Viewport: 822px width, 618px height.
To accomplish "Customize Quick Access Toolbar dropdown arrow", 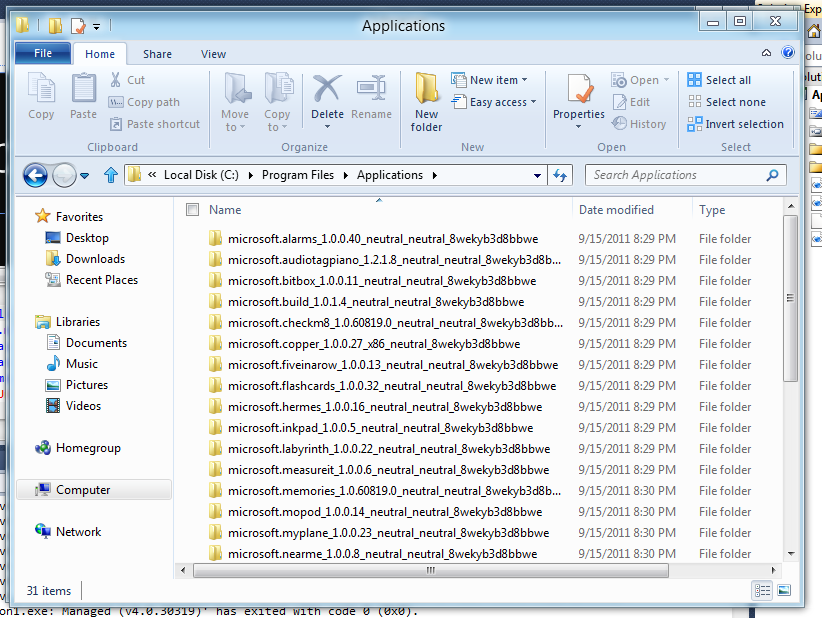I will [96, 26].
